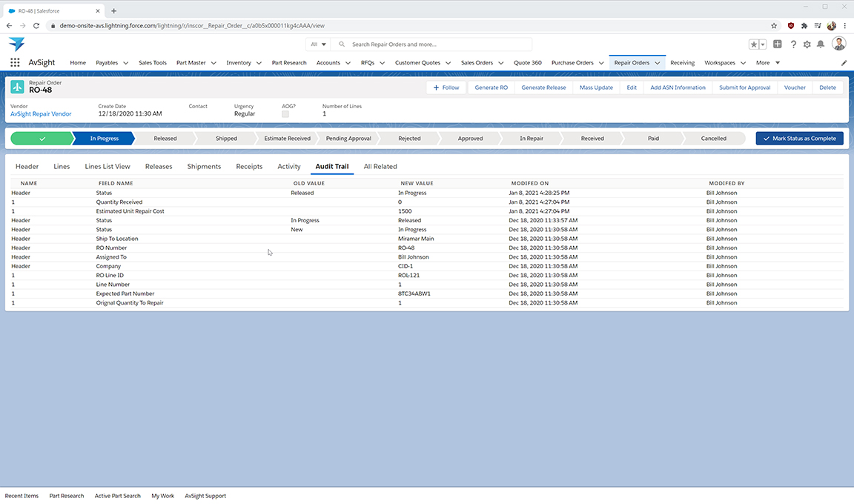
Task: Open a new browser tab
Action: 114,11
